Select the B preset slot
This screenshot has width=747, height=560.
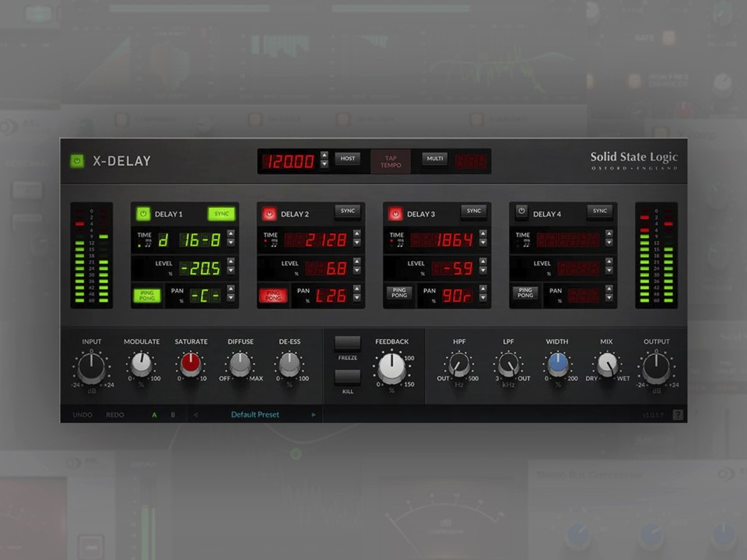173,415
